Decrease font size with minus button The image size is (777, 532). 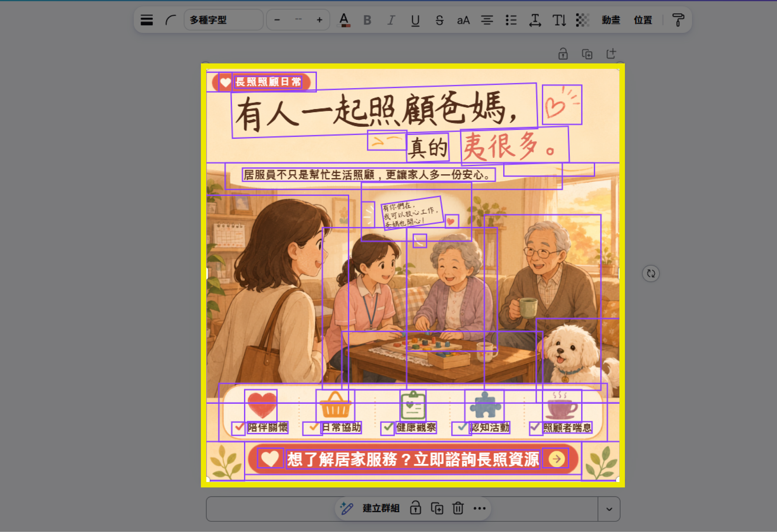pyautogui.click(x=277, y=20)
